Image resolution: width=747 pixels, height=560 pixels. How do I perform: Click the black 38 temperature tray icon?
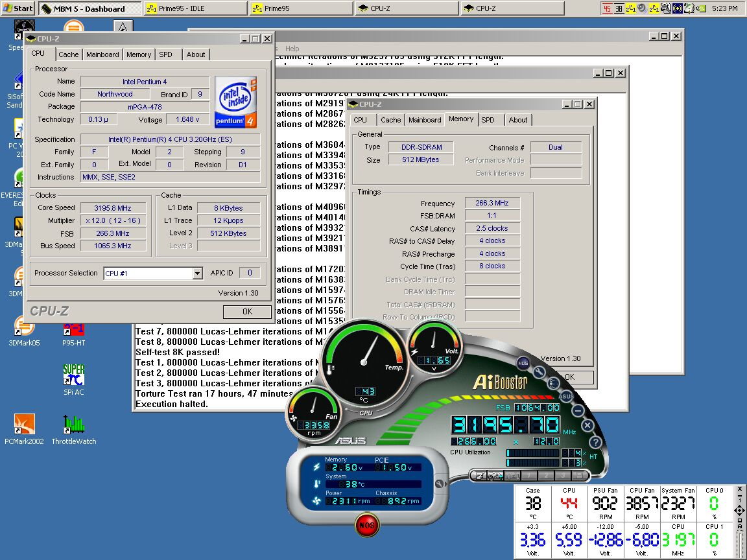click(x=619, y=8)
